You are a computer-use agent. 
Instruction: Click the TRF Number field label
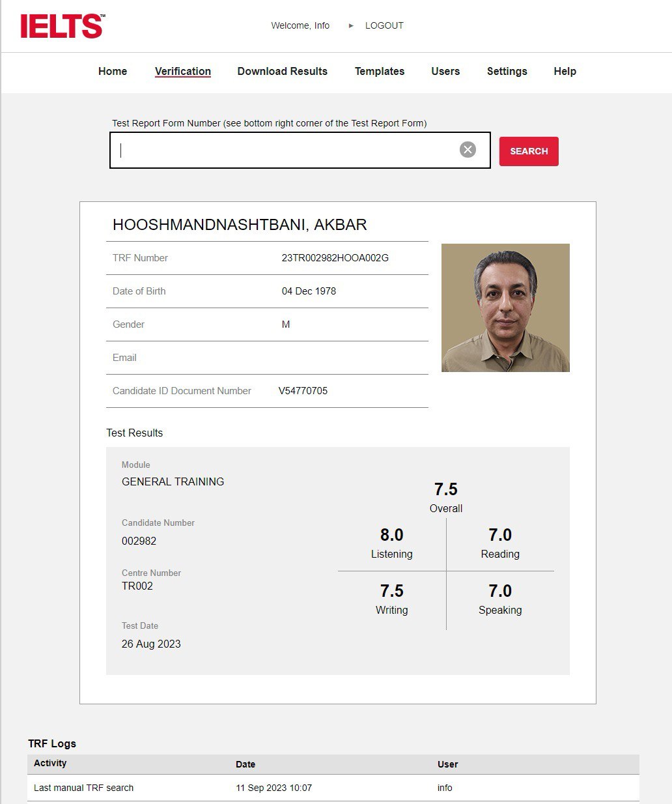coord(140,258)
